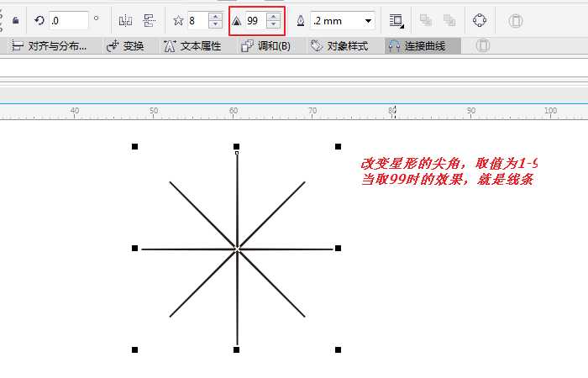Screen dimensions: 588x378
Task: Increase sharpness with up arrow
Action: pyautogui.click(x=273, y=17)
